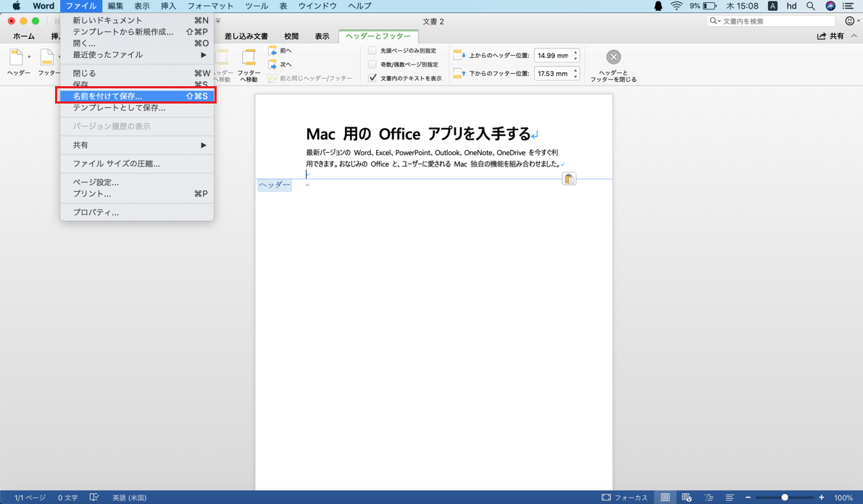Go to previous header with 前へ

point(280,51)
